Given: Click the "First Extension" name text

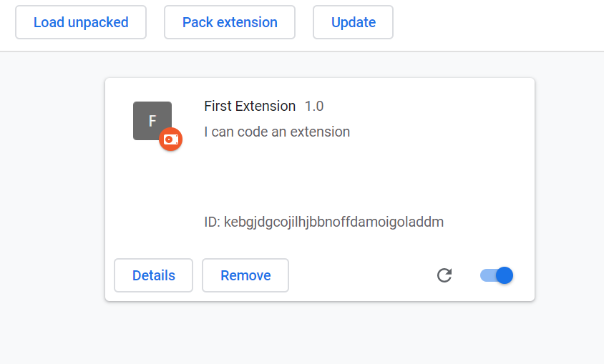Looking at the screenshot, I should [x=250, y=106].
